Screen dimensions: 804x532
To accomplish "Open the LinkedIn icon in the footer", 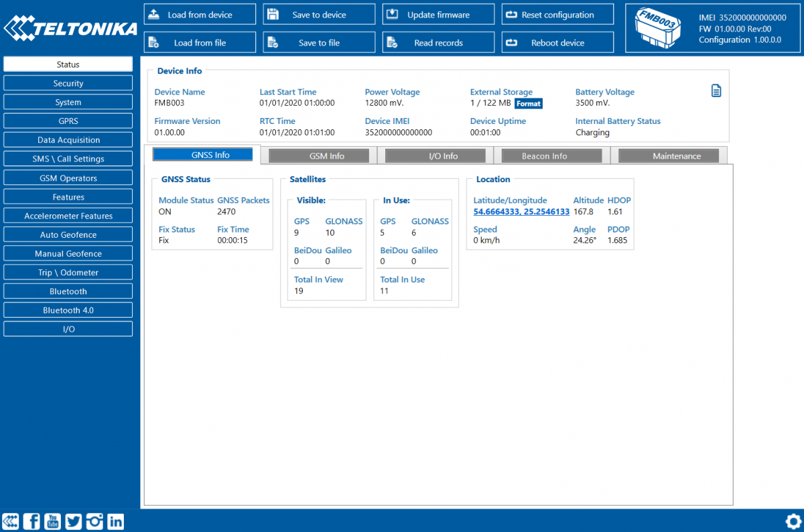I will (115, 521).
